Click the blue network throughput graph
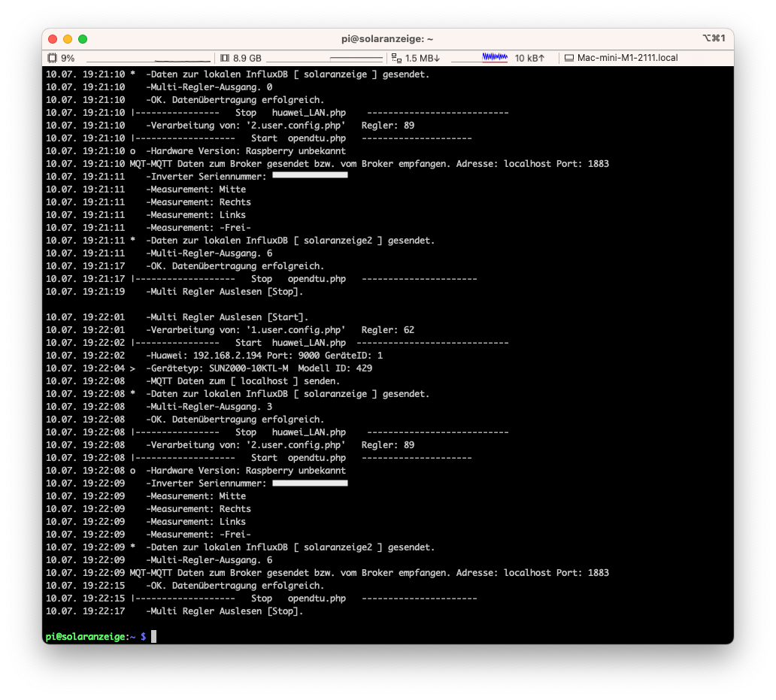The height and width of the screenshot is (700, 776). tap(496, 57)
